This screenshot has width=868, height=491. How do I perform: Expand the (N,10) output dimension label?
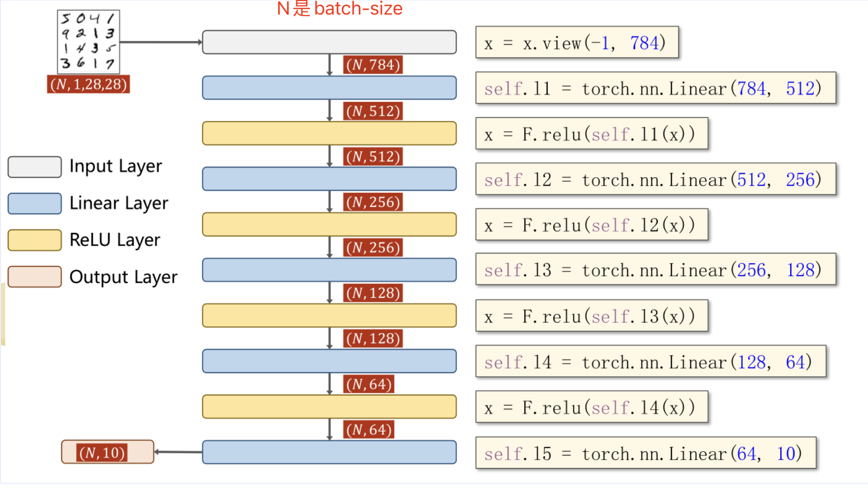(102, 452)
